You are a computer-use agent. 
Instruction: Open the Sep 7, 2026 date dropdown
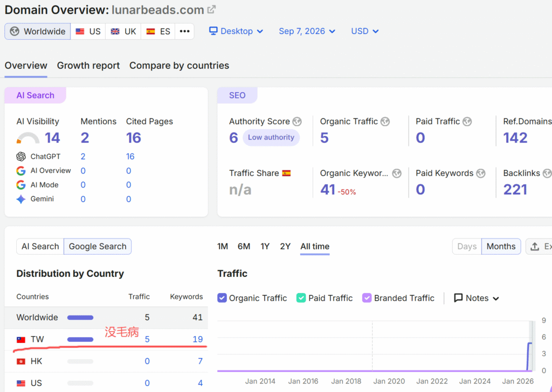point(307,31)
